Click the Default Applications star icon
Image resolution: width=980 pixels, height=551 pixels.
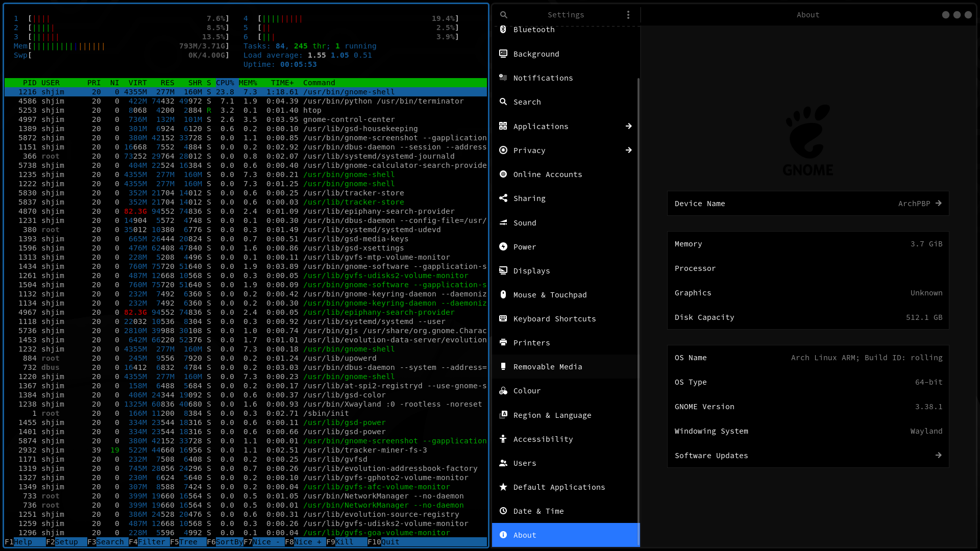[503, 487]
